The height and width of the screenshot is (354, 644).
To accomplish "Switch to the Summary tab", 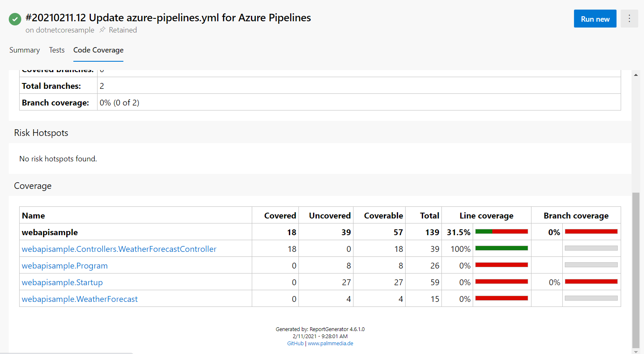I will pos(25,50).
